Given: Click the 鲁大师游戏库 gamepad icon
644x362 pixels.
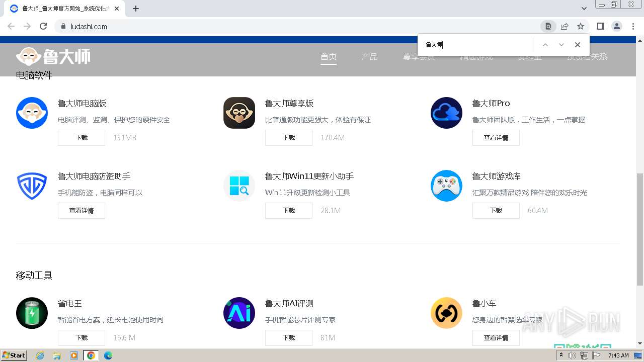Looking at the screenshot, I should pyautogui.click(x=446, y=186).
